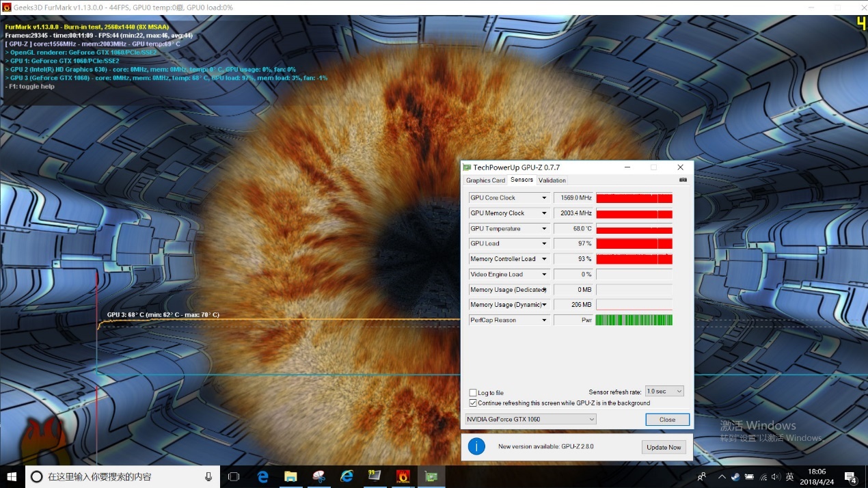This screenshot has width=868, height=488.
Task: Switch to FurMark via its taskbar icon
Action: (x=403, y=476)
